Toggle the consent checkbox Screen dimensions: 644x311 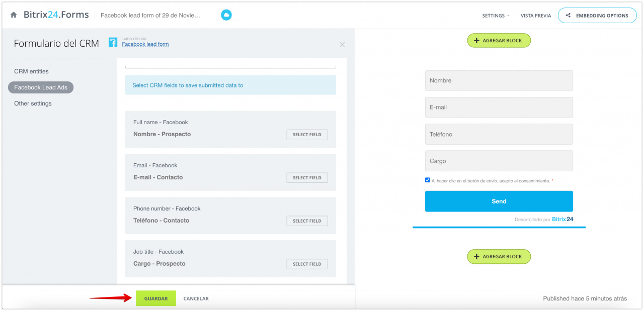[x=428, y=180]
